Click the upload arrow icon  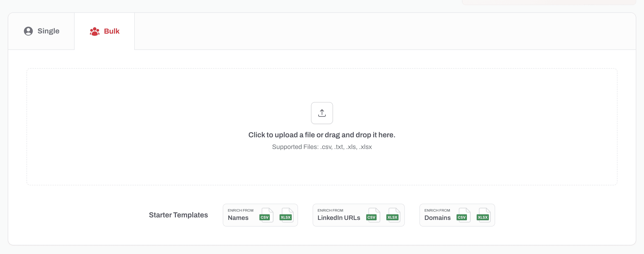tap(322, 113)
